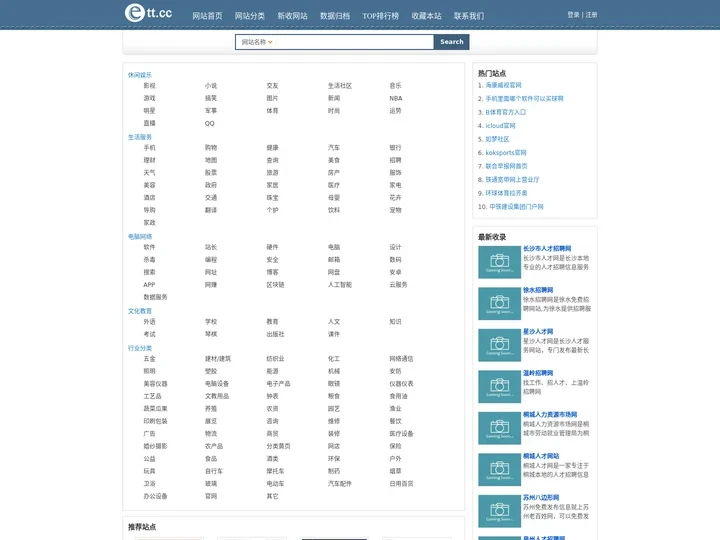Open hot site koksports官网
Viewport: 720px width, 540px height.
coord(506,152)
